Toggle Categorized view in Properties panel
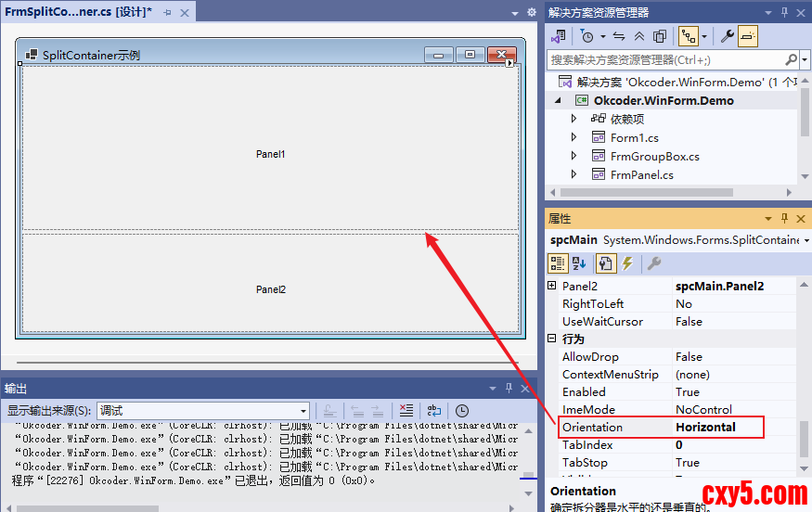 [559, 263]
